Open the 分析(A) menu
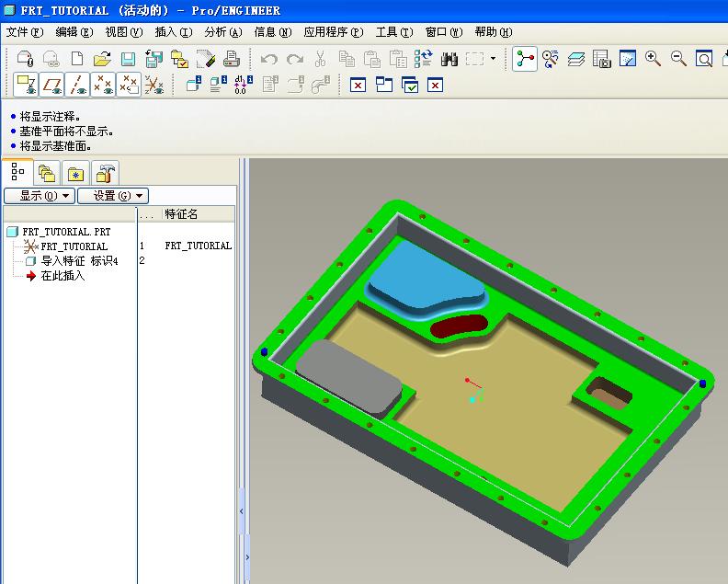This screenshot has width=728, height=584. tap(223, 32)
